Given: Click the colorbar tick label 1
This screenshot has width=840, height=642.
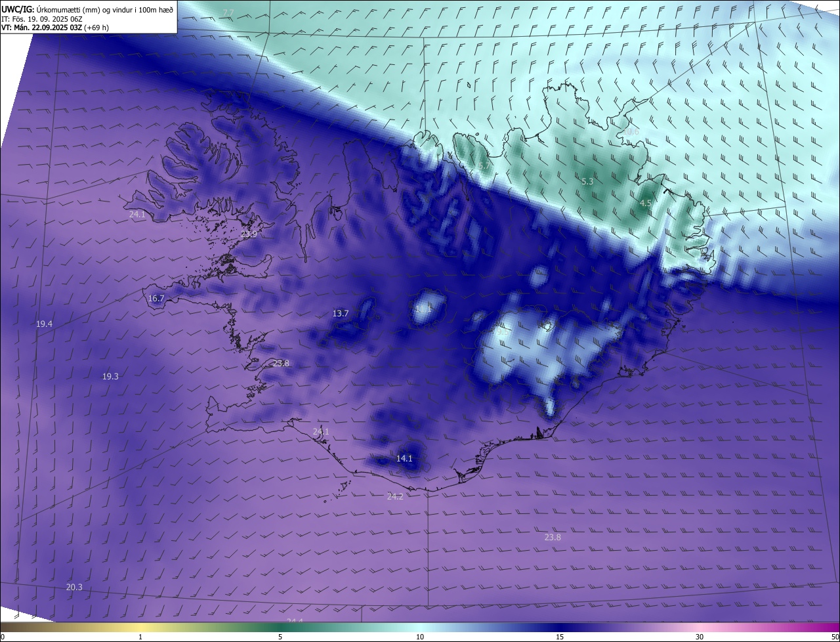Looking at the screenshot, I should coord(140,637).
